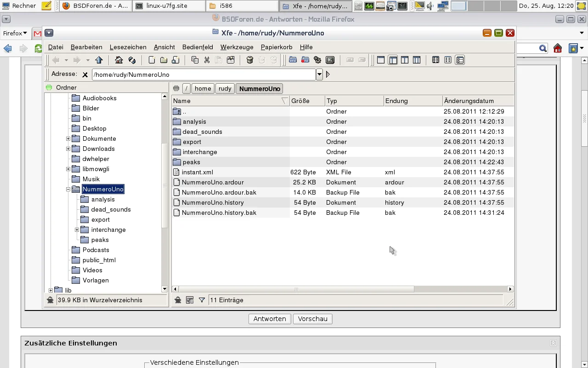The image size is (588, 368).
Task: Select the NummeroUno.ardour file
Action: [213, 182]
